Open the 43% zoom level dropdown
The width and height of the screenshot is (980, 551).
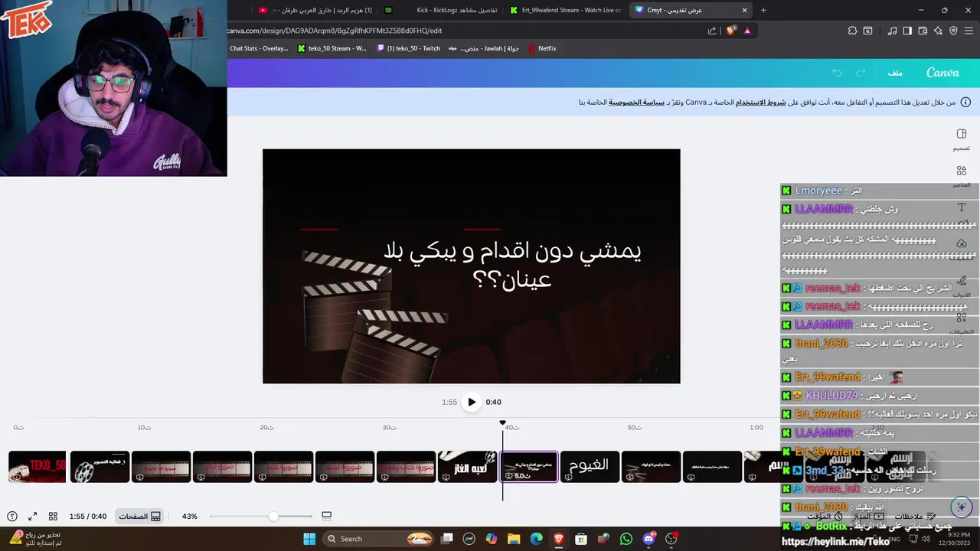[190, 517]
